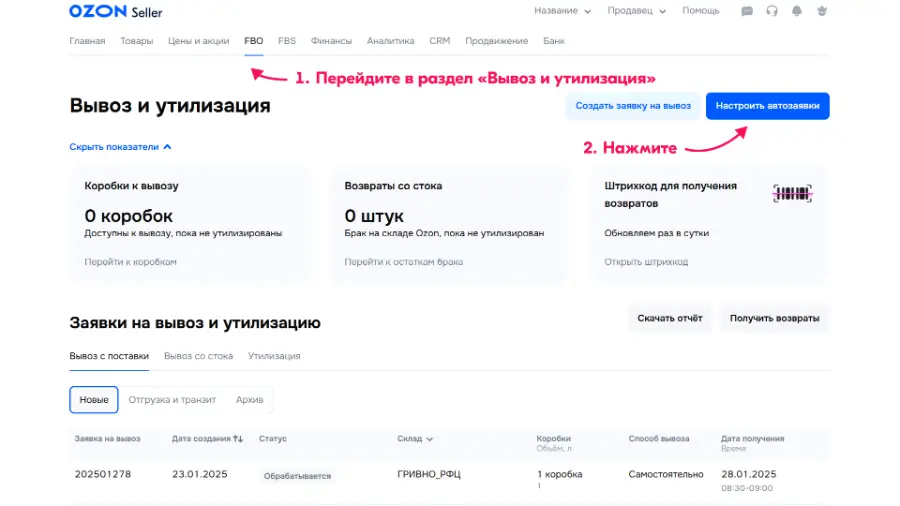
Task: Click the Обрабатывается status badge
Action: [x=297, y=476]
